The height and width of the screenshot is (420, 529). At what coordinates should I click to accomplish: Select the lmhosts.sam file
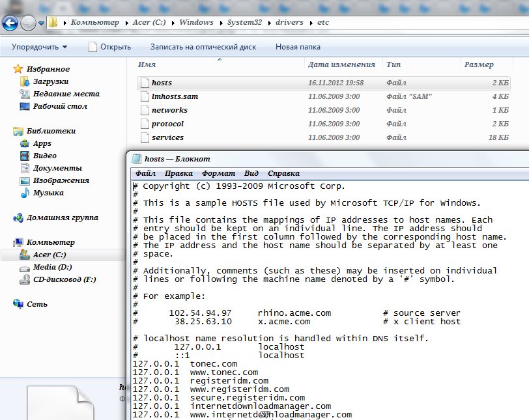tap(175, 96)
